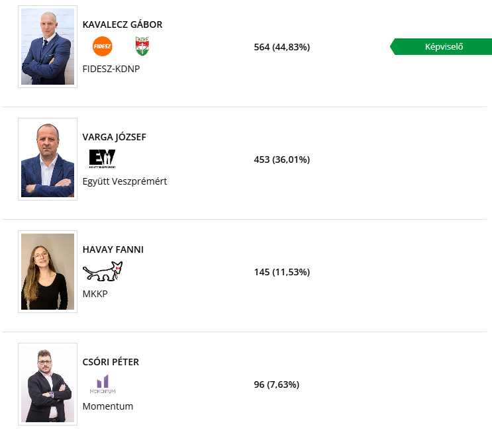Click the KDNP coat of arms logo
492x448 pixels.
point(142,46)
